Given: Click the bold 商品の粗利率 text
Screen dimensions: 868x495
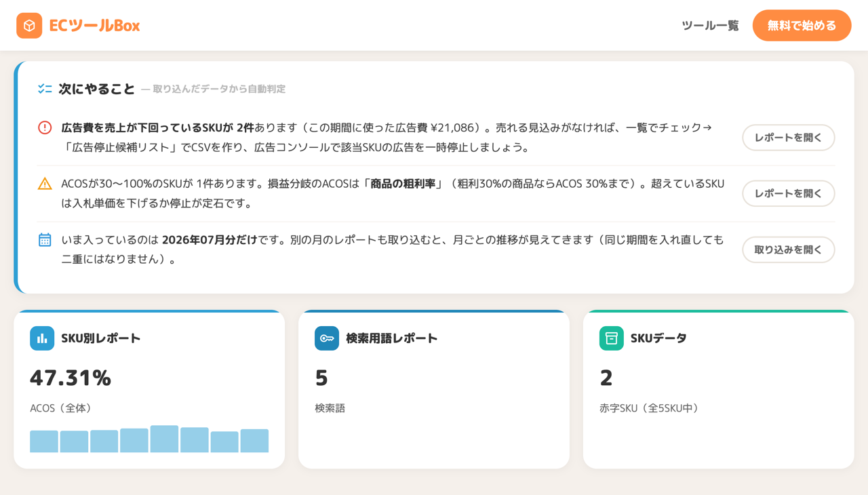Looking at the screenshot, I should tap(403, 184).
